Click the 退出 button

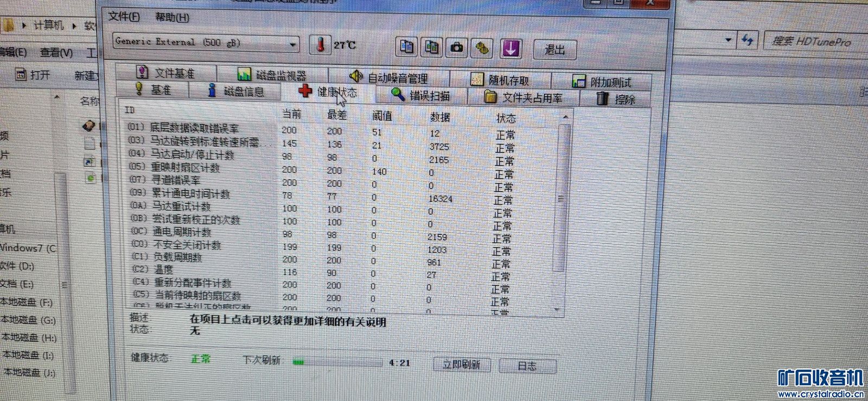pos(554,49)
